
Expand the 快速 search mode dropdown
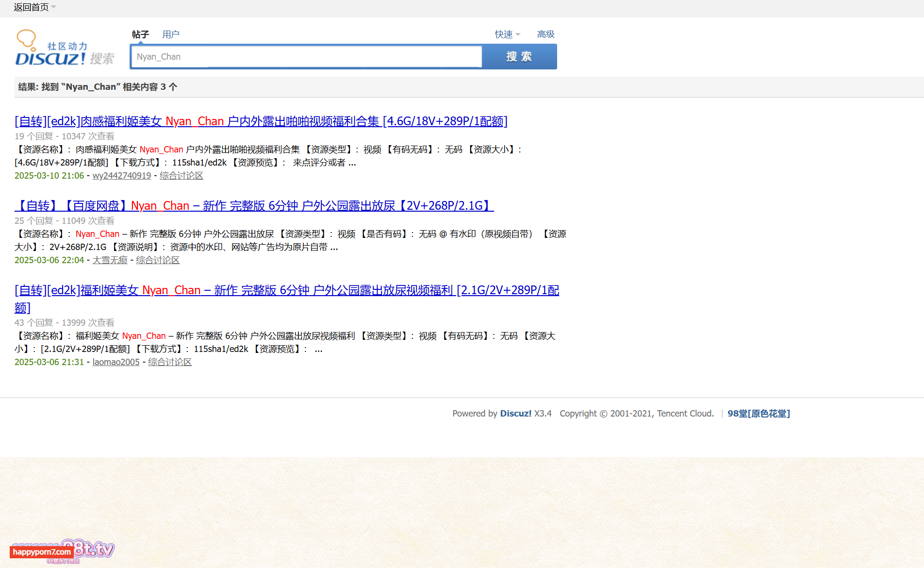tap(508, 34)
